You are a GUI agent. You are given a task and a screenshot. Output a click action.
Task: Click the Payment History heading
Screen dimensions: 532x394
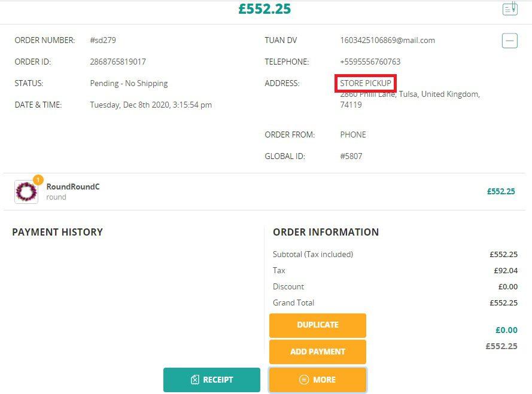57,232
